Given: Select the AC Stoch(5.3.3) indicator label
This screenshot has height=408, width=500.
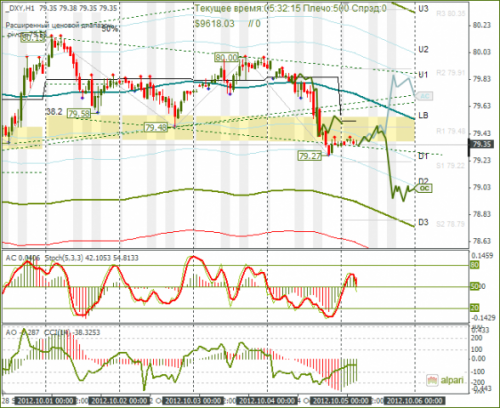Looking at the screenshot, I should click(x=72, y=258).
